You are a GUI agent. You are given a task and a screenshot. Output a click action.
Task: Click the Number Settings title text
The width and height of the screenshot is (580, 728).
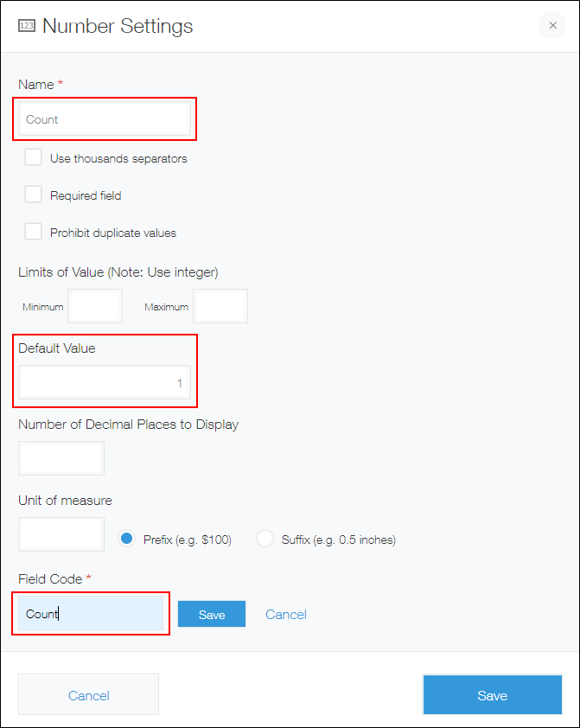[x=118, y=26]
